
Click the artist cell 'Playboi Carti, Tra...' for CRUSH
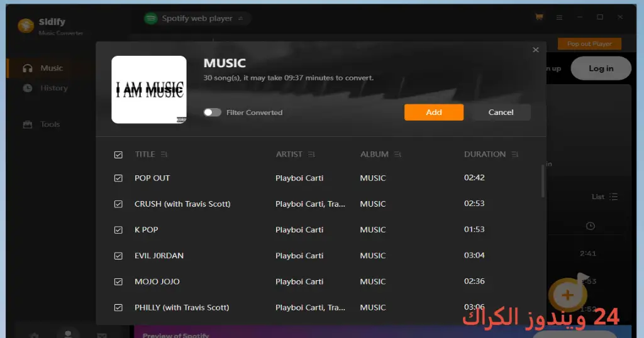310,204
